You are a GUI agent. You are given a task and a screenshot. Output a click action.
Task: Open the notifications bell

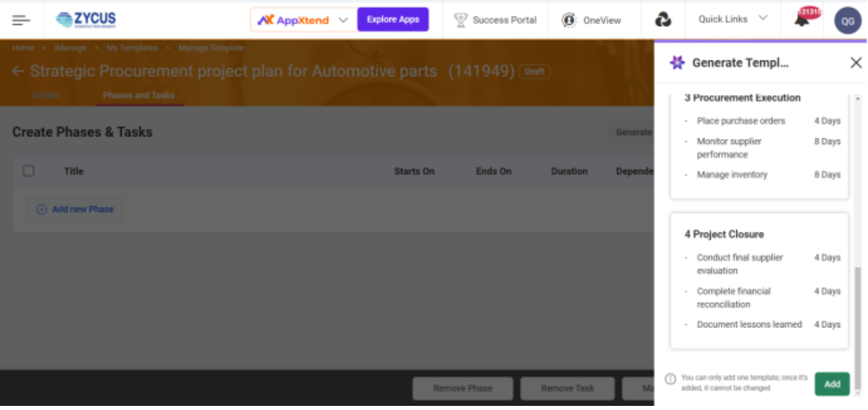pos(803,19)
